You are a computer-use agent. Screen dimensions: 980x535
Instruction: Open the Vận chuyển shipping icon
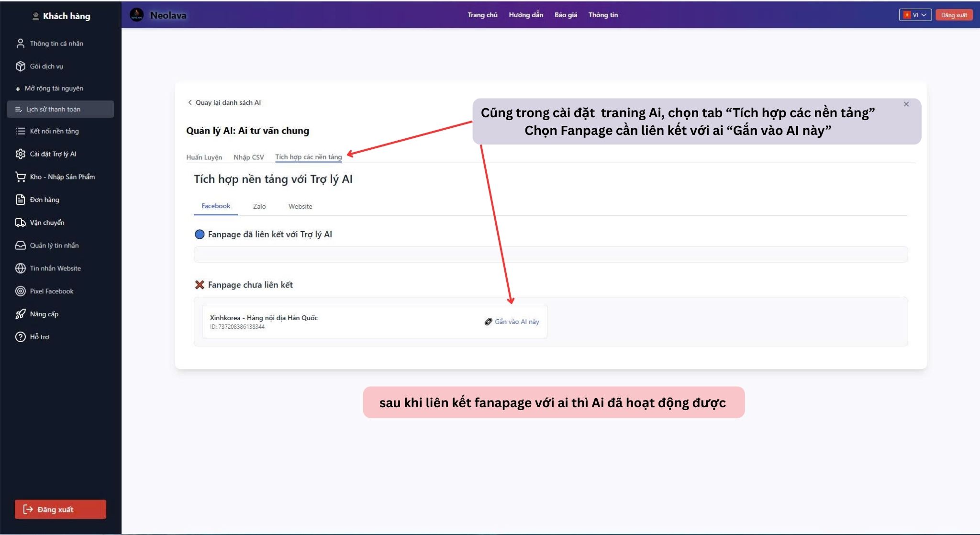(20, 222)
